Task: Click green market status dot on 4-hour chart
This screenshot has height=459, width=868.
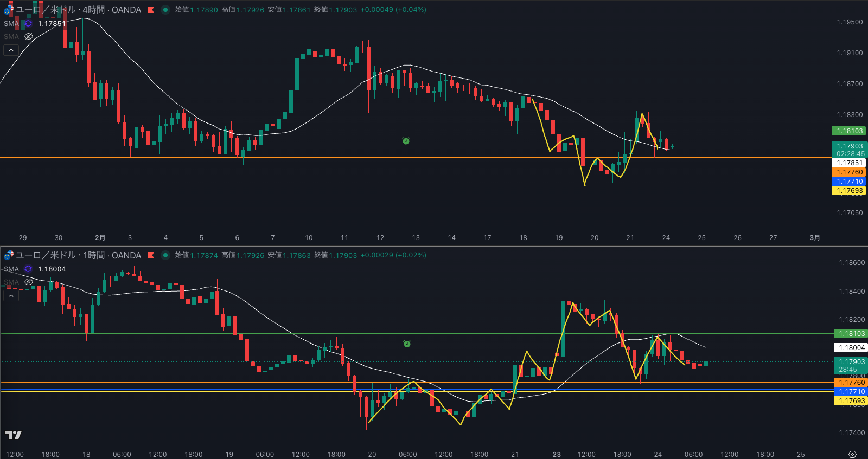Action: pyautogui.click(x=165, y=10)
